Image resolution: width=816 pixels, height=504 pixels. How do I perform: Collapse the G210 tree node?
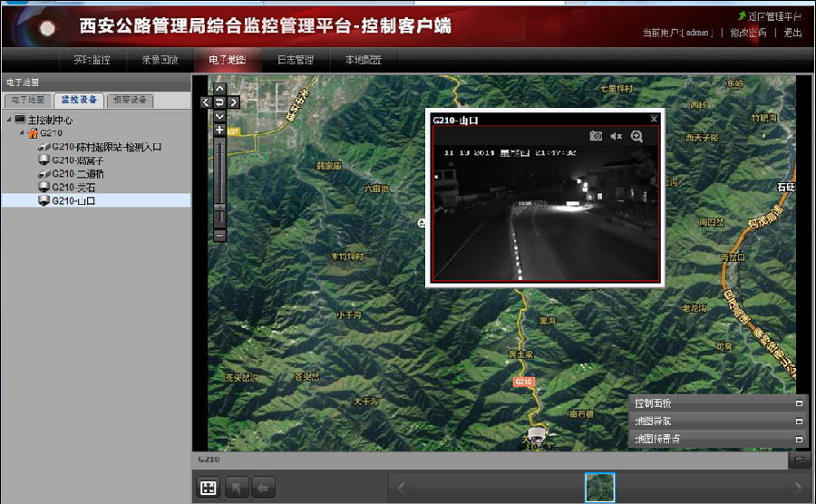click(x=22, y=133)
